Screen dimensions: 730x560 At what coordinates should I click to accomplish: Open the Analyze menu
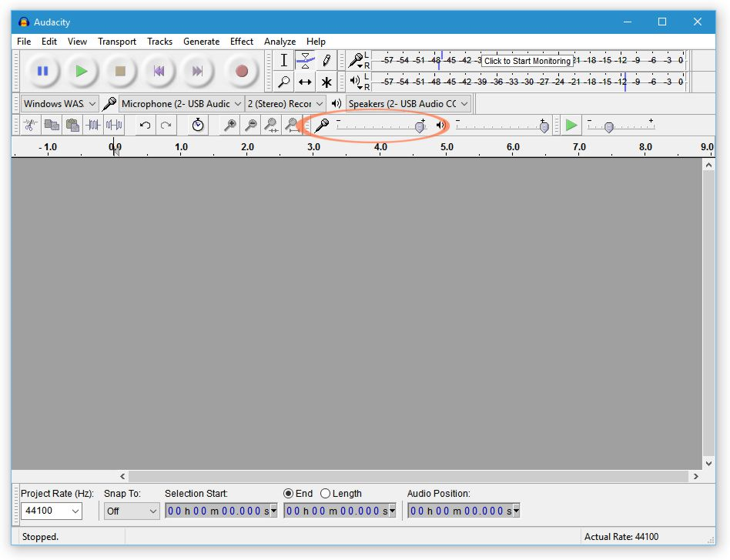[280, 42]
